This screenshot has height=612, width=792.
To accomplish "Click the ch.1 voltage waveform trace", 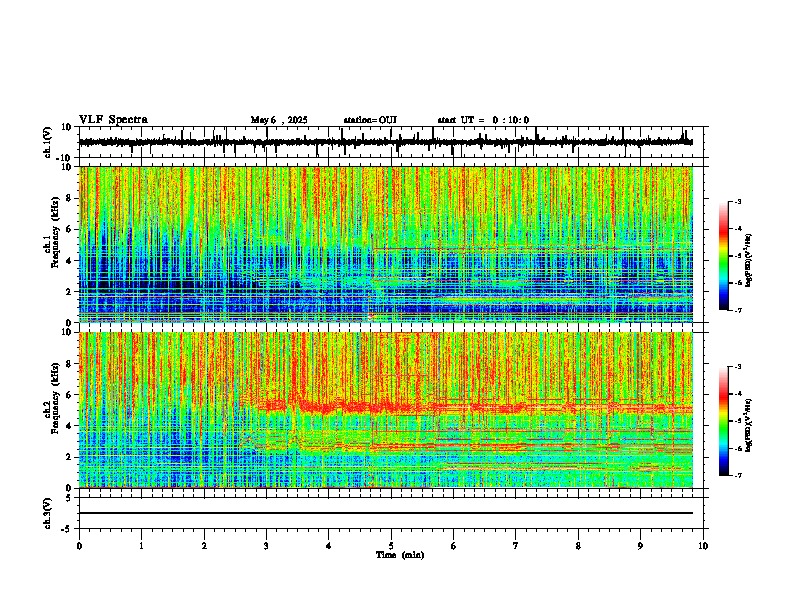I will [385, 142].
